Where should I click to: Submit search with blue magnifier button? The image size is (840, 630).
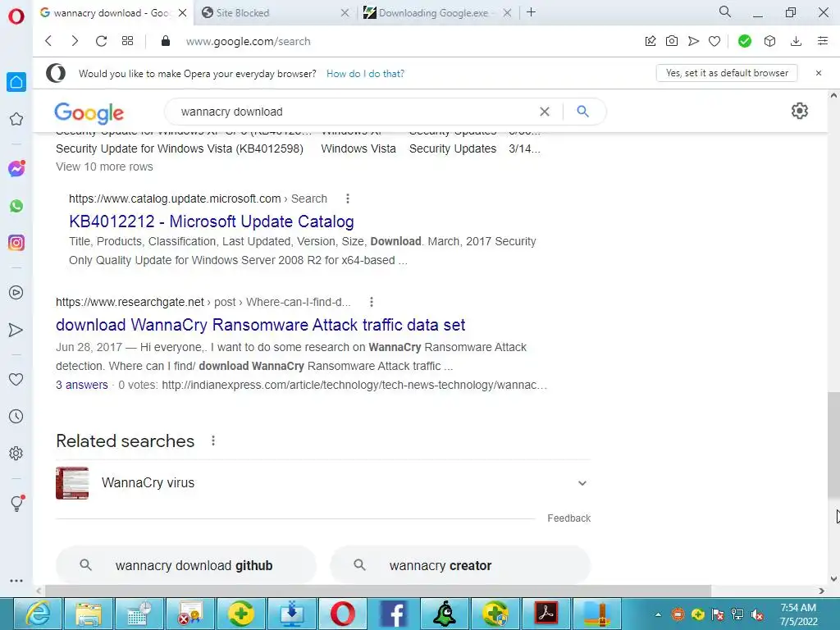[583, 112]
